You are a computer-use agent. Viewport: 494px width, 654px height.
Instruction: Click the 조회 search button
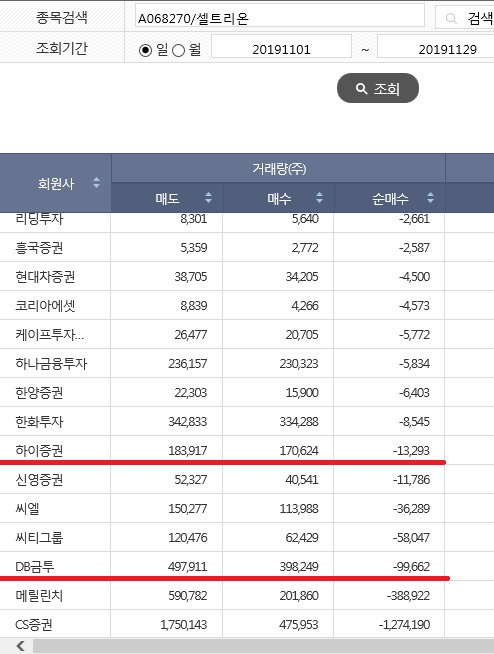378,88
